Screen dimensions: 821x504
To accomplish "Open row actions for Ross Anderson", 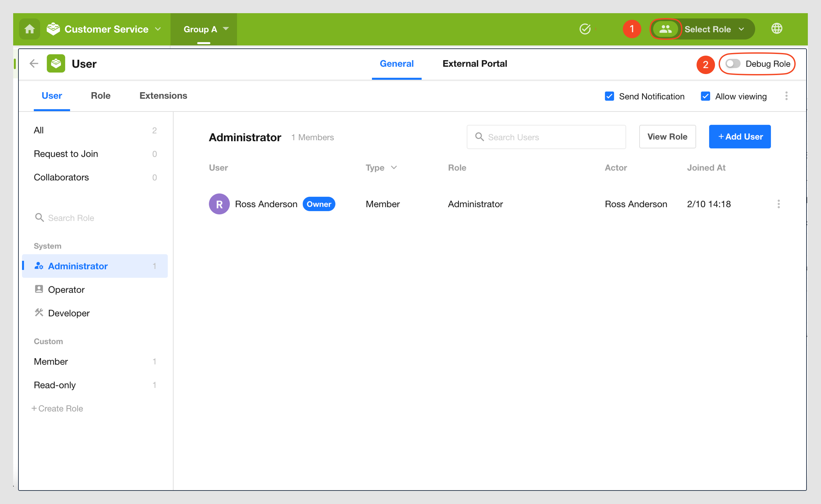I will (779, 204).
